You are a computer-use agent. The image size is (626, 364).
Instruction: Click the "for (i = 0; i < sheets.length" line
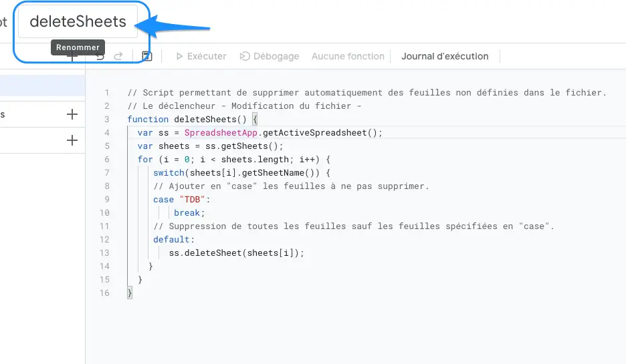(x=234, y=160)
